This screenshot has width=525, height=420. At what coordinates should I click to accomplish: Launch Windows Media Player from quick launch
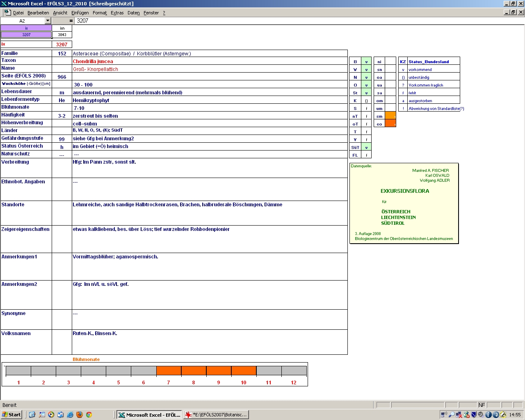(51, 415)
